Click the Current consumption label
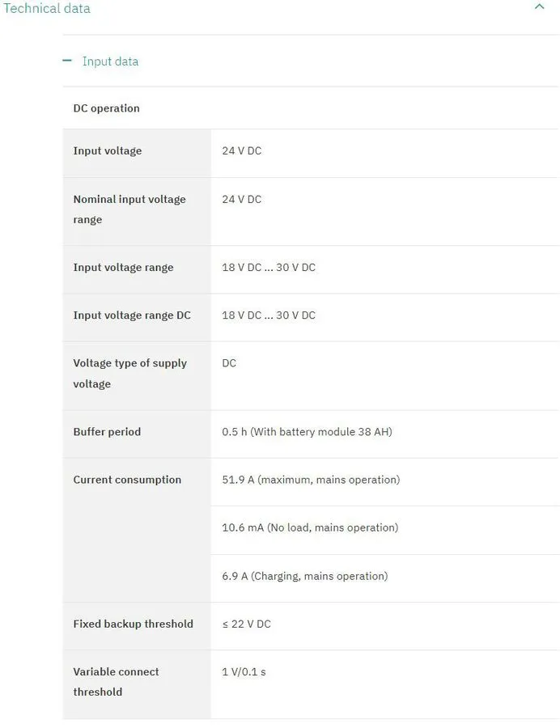 pos(127,480)
